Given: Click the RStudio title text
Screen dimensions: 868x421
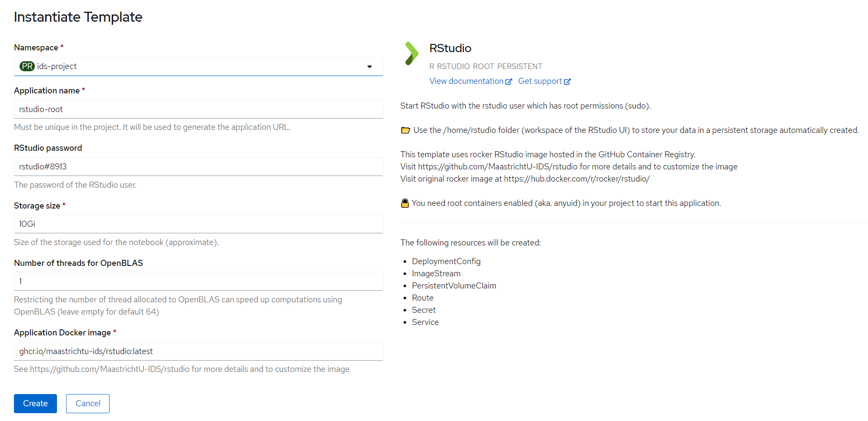Looking at the screenshot, I should click(x=451, y=48).
